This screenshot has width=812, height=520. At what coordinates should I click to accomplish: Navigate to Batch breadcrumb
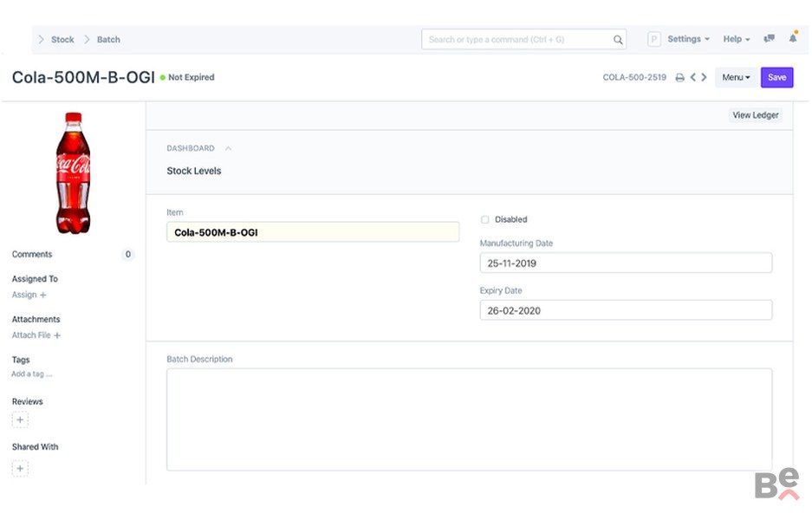[108, 40]
